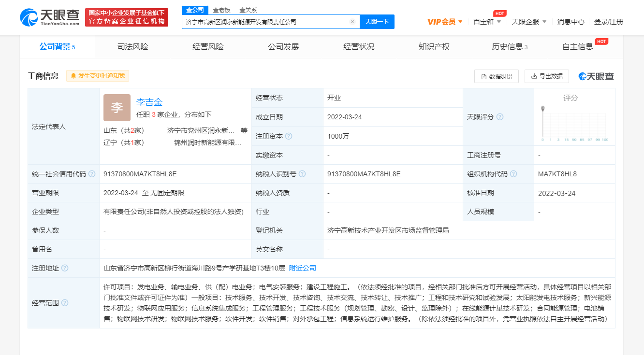This screenshot has height=355, width=644.
Task: Click the help icon beside 经营范围
Action: 65,303
